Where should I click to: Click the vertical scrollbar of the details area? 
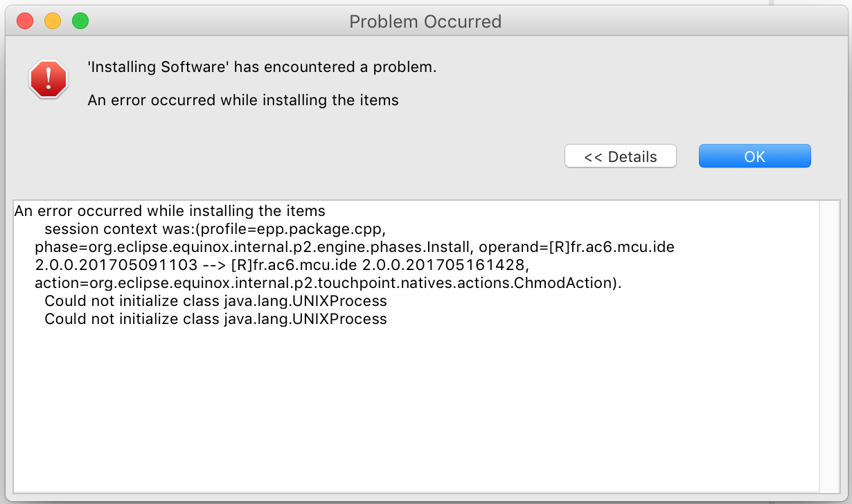828,346
